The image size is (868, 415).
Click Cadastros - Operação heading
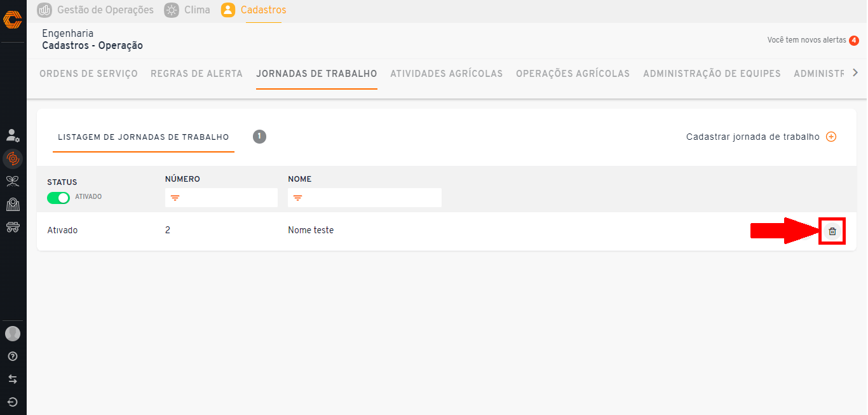92,46
